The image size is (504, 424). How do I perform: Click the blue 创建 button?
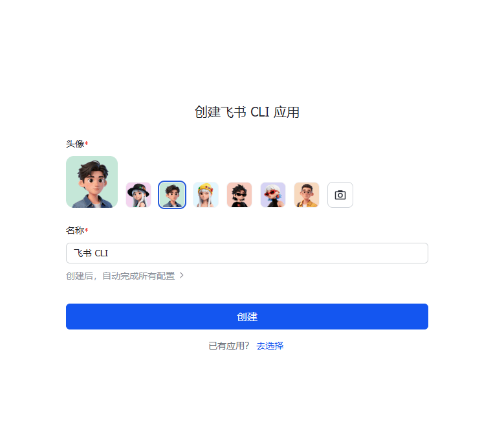point(247,317)
